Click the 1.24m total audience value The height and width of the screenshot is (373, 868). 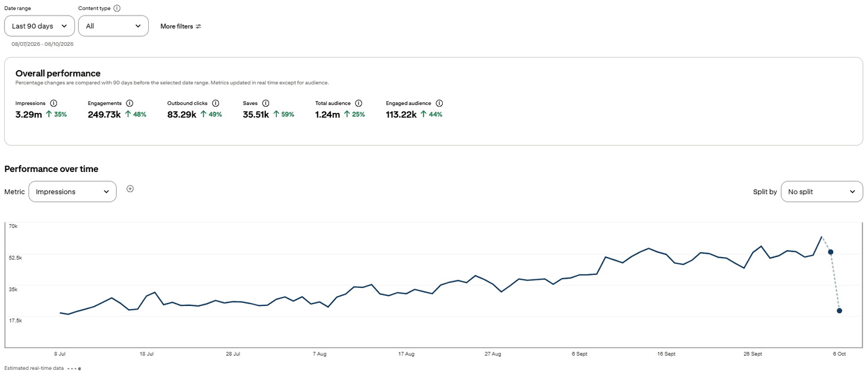tap(327, 115)
